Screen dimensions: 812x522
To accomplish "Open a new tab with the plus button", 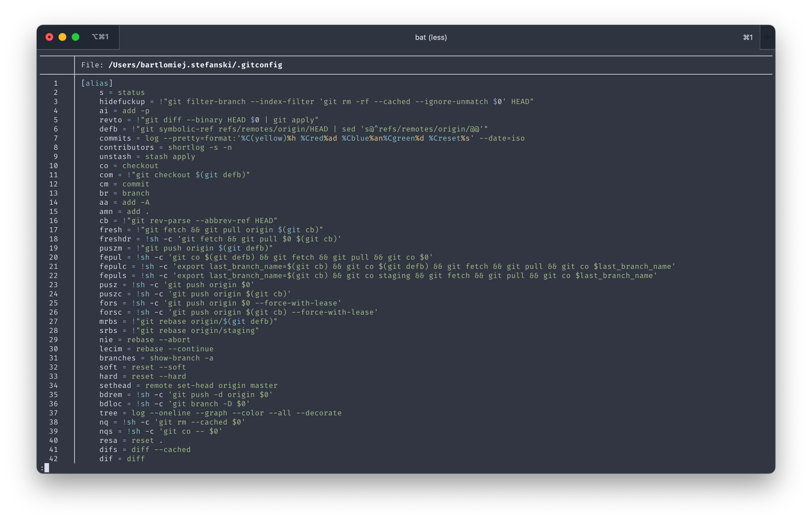I will pyautogui.click(x=768, y=37).
